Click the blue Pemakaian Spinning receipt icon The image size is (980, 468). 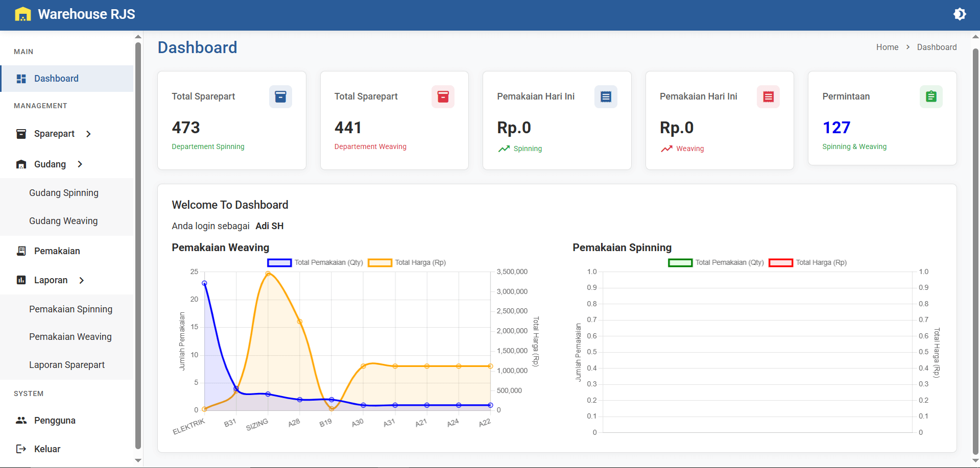click(x=606, y=96)
